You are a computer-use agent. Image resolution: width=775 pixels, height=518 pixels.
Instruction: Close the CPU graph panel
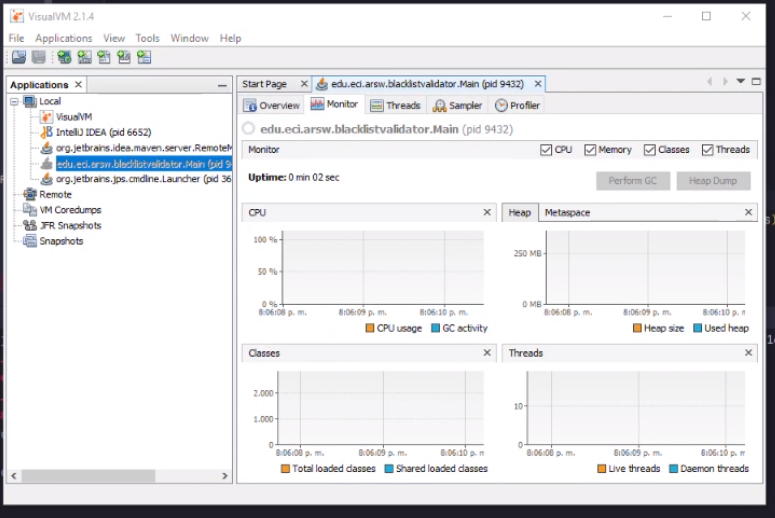[x=487, y=212]
